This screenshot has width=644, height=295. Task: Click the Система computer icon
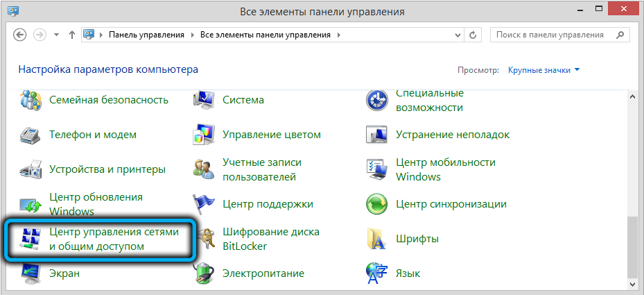(x=204, y=100)
